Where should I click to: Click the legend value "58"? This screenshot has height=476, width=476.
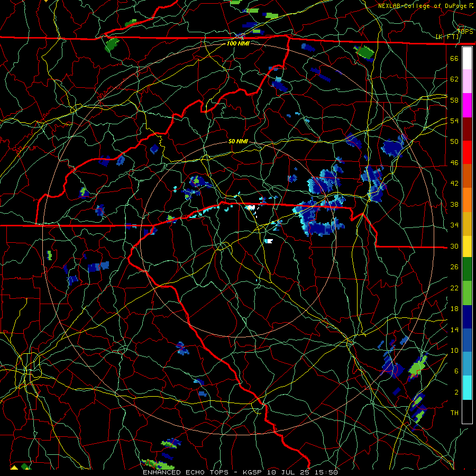point(454,100)
